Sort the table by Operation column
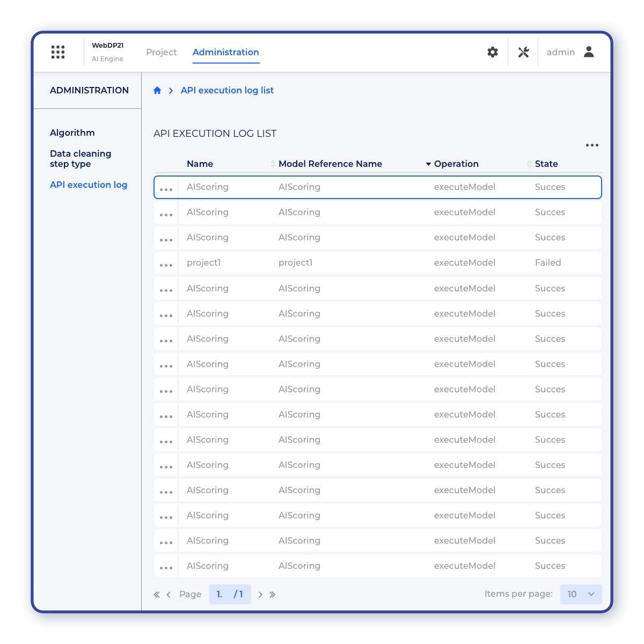The image size is (644, 644). 456,164
